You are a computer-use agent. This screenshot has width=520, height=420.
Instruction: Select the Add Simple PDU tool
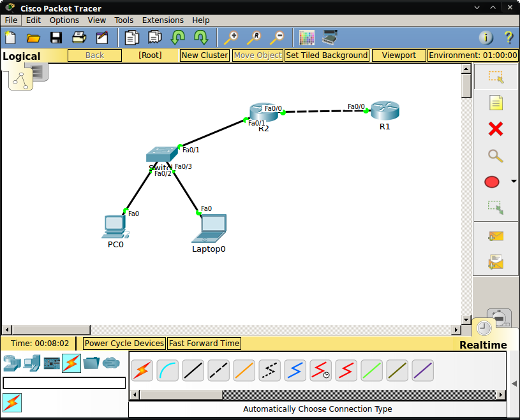click(x=496, y=236)
